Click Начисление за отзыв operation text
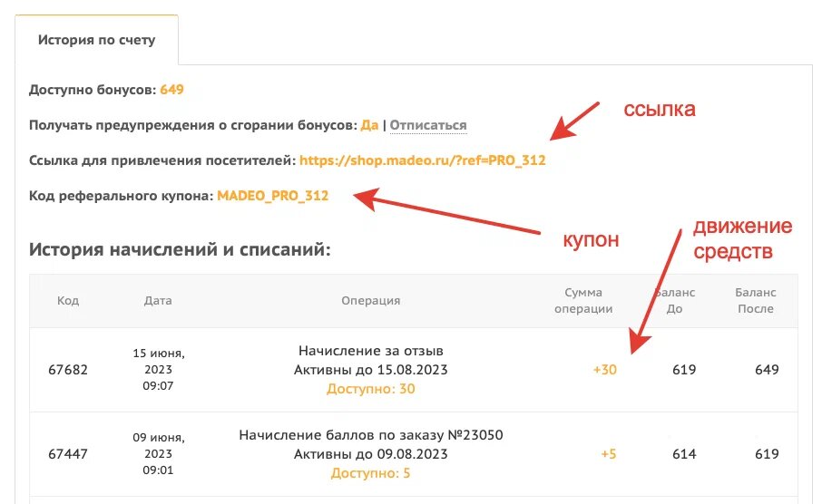The image size is (822, 504). coord(371,351)
